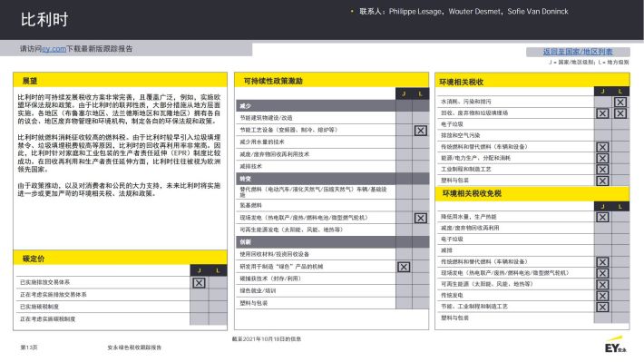Select 减排技术 row text
The height and width of the screenshot is (362, 644).
[250, 166]
